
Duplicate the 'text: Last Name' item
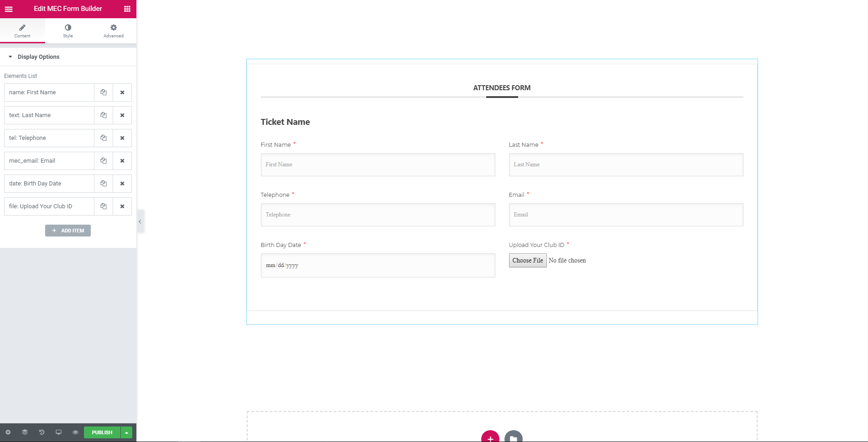[104, 115]
